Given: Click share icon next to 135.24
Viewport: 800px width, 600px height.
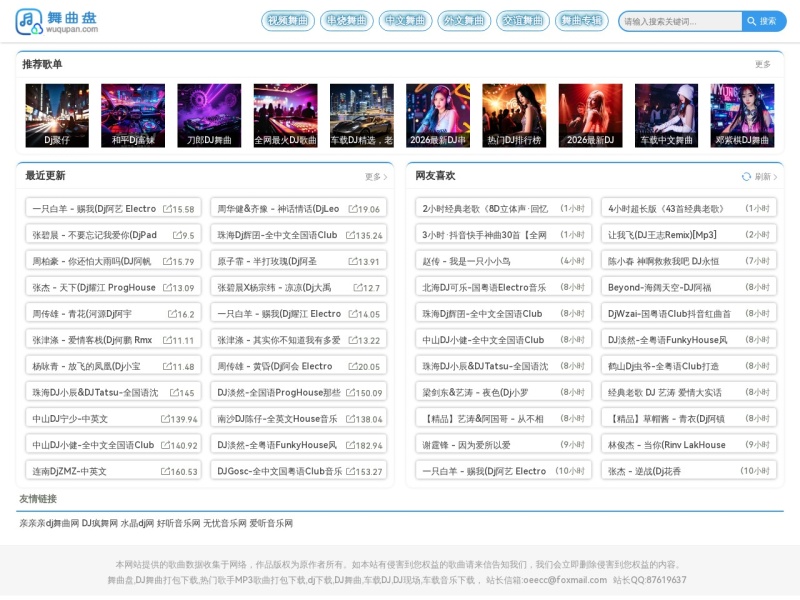Looking at the screenshot, I should 350,235.
